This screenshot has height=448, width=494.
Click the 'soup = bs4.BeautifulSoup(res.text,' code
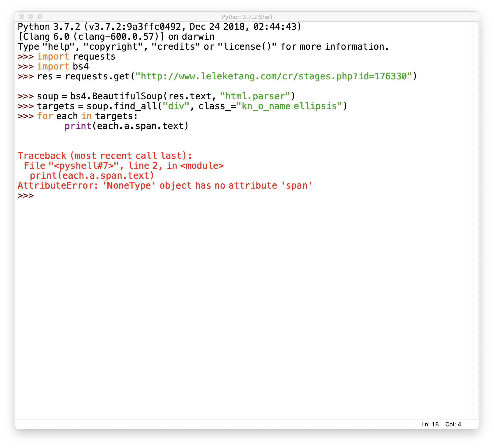click(x=127, y=96)
